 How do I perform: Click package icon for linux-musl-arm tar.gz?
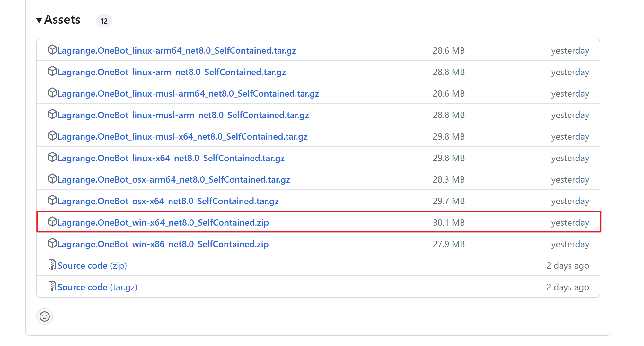[52, 114]
